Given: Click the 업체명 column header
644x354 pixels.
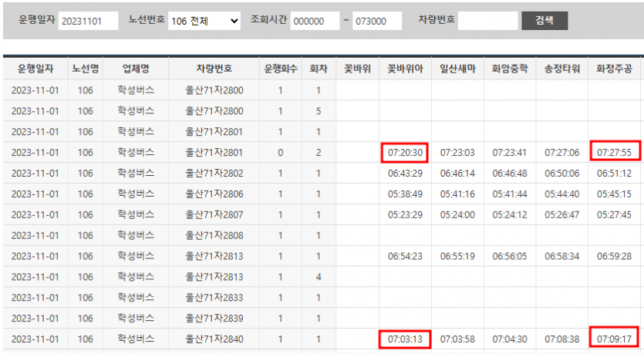Looking at the screenshot, I should [x=136, y=69].
